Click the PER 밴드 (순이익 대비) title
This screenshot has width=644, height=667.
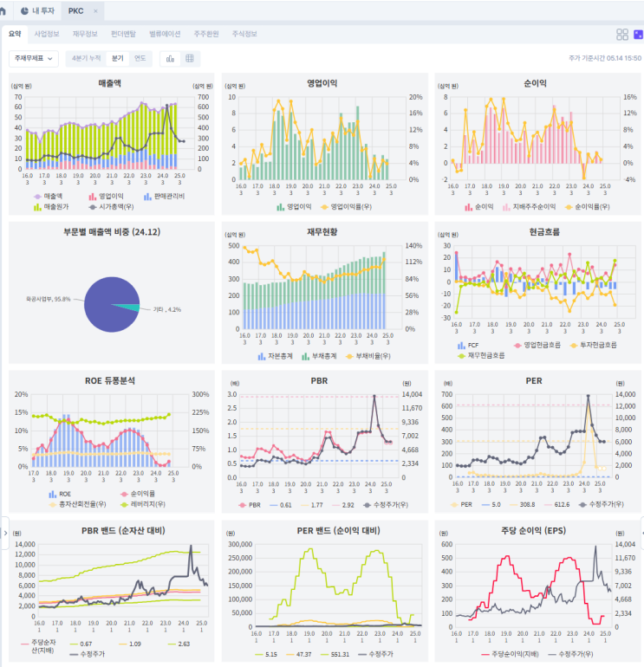(338, 530)
